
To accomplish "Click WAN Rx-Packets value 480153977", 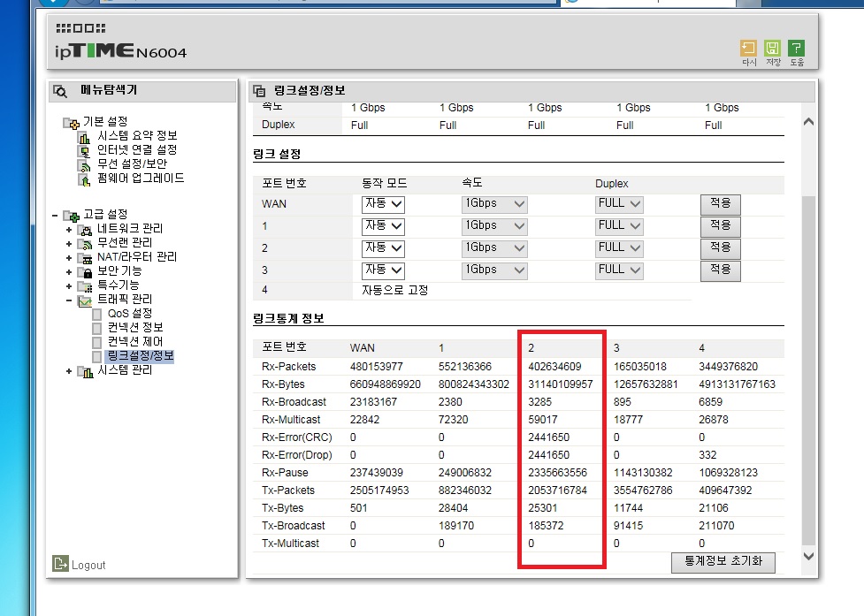I will click(377, 367).
